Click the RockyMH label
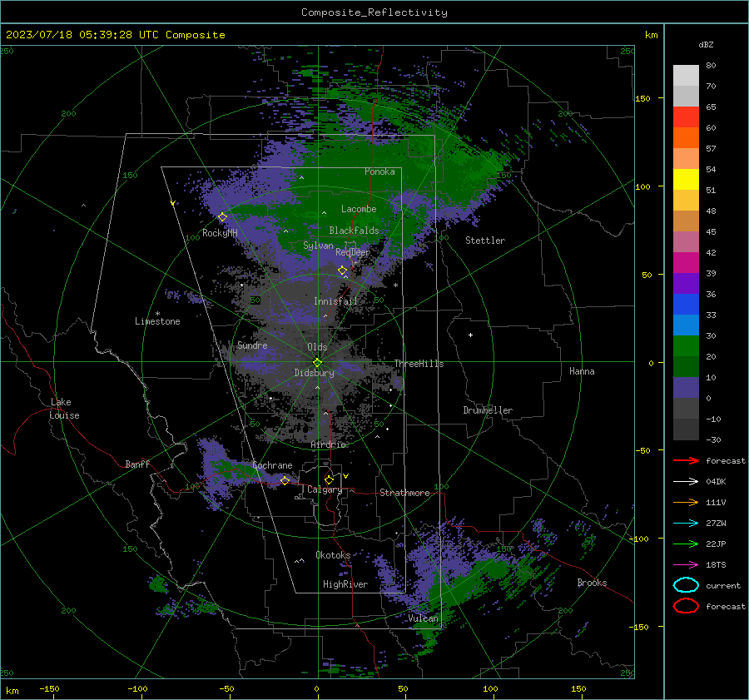749x700 pixels. click(x=220, y=233)
